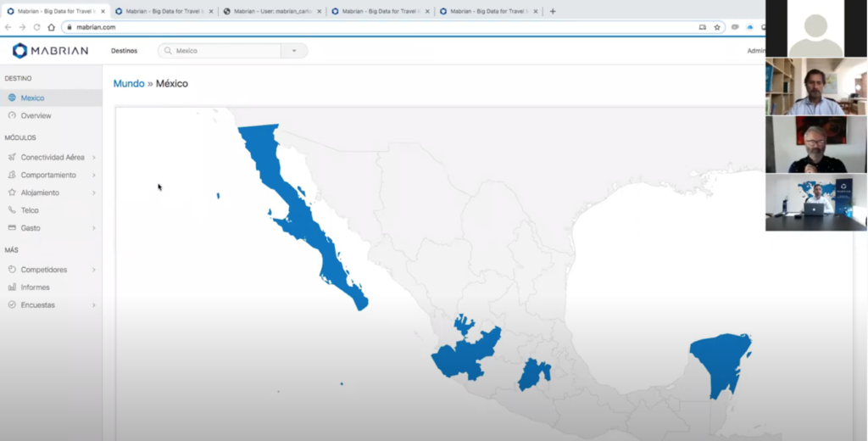Click the México breadcrumb text
Image resolution: width=868 pixels, height=441 pixels.
click(171, 84)
